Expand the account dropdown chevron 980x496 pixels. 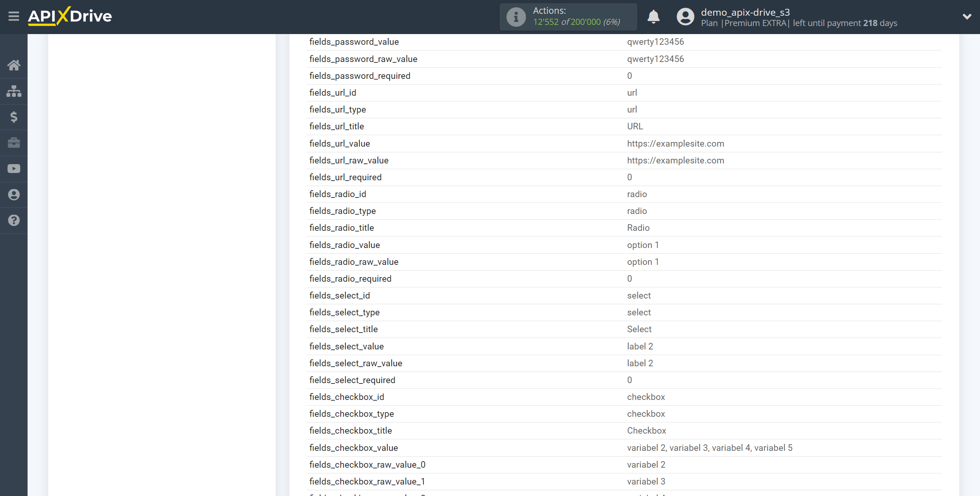point(967,16)
